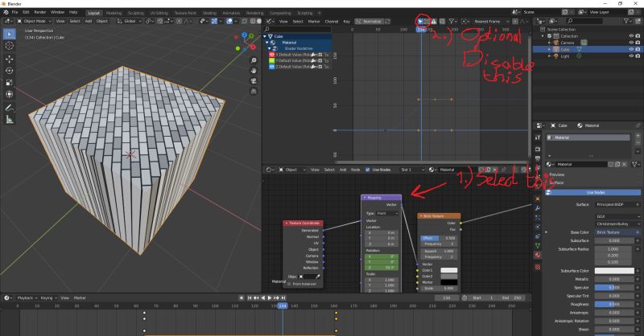This screenshot has height=336, width=644.
Task: Open the Texture checker properties tab
Action: pyautogui.click(x=538, y=267)
